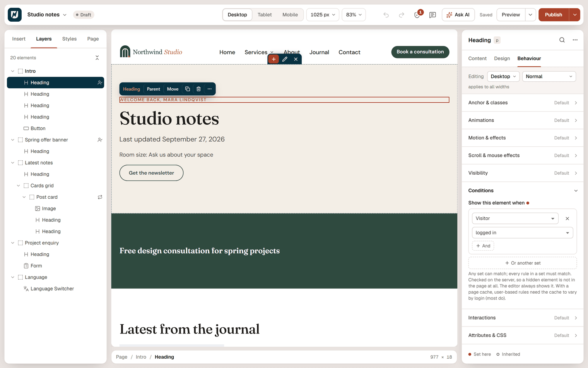This screenshot has width=588, height=368.
Task: Click the repeat icon on Post card
Action: (x=100, y=197)
